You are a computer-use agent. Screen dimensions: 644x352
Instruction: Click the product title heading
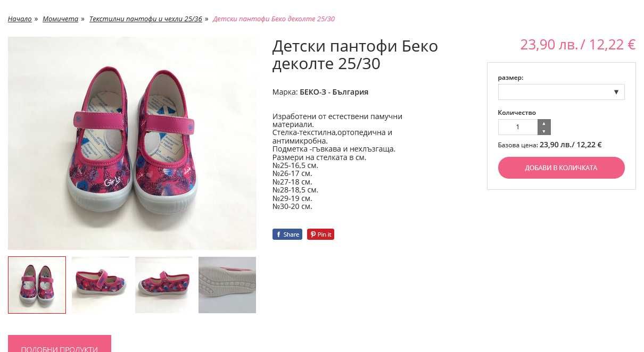point(355,55)
